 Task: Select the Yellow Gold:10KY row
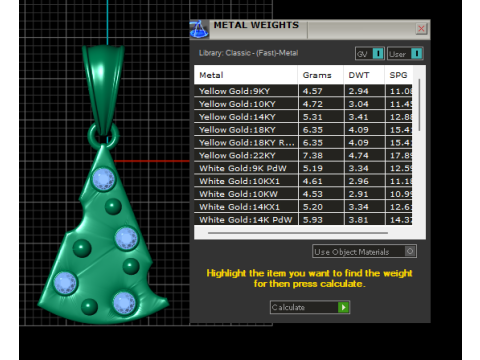coord(303,104)
